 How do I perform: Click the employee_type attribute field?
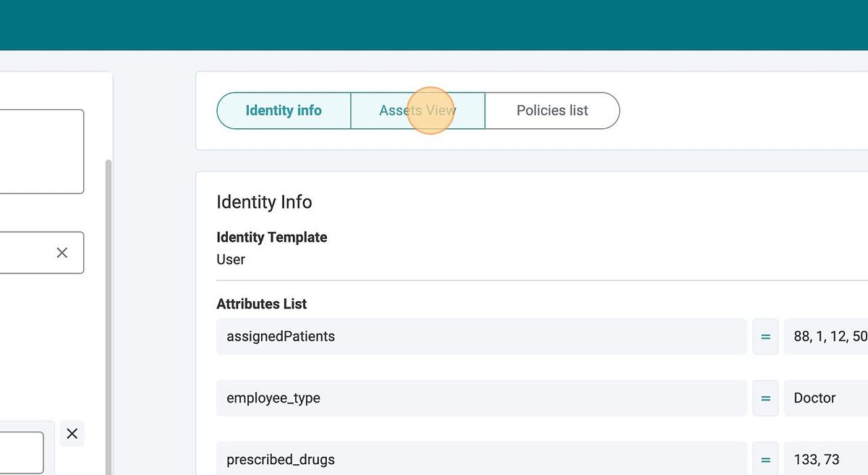coord(482,398)
